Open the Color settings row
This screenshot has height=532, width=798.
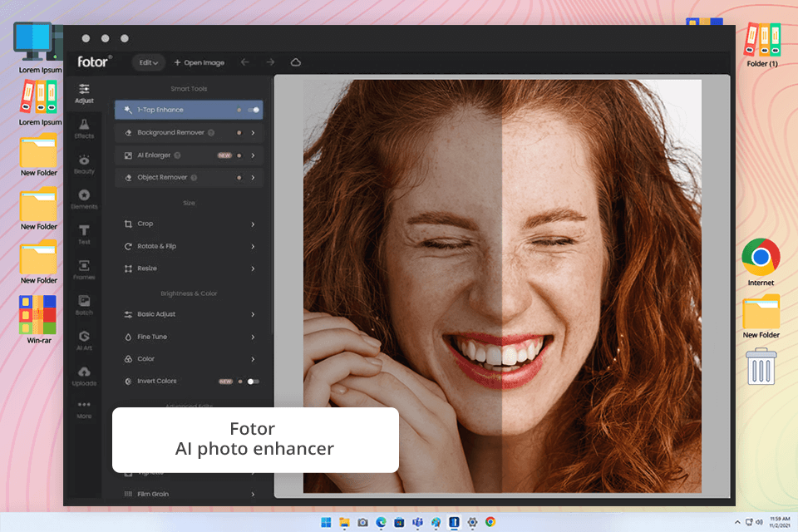point(189,359)
